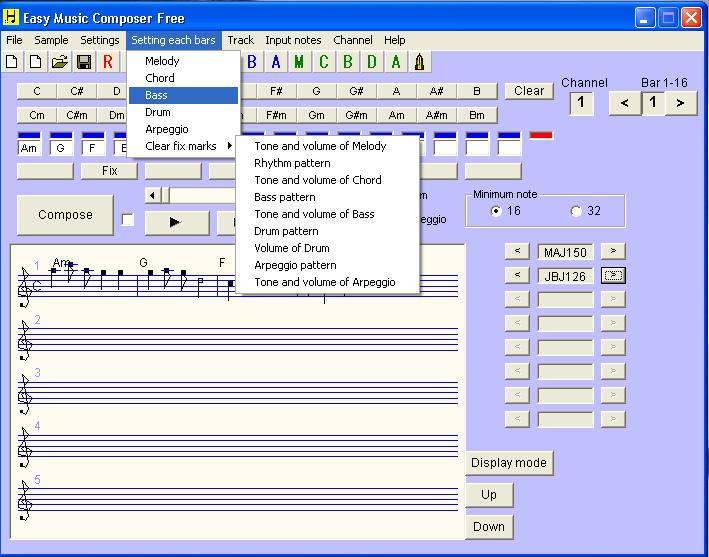
Task: Select minimum note 16 radio button
Action: pos(496,211)
